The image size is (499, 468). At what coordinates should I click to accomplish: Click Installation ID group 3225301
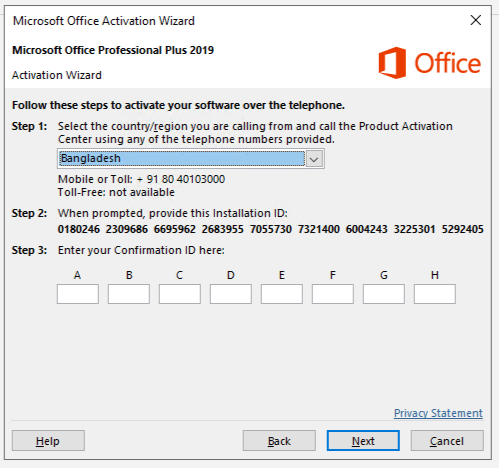(415, 229)
